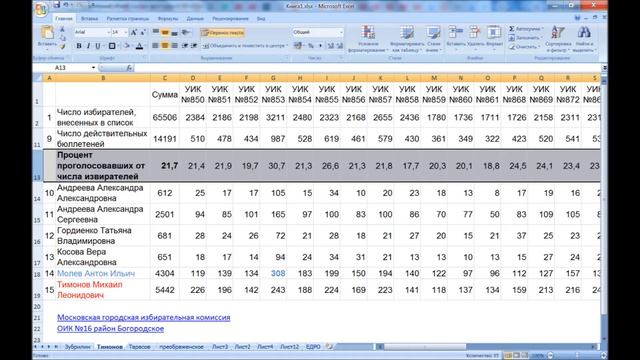The width and height of the screenshot is (640, 360).
Task: Open the Name Box dropdown arrow
Action: click(x=93, y=68)
